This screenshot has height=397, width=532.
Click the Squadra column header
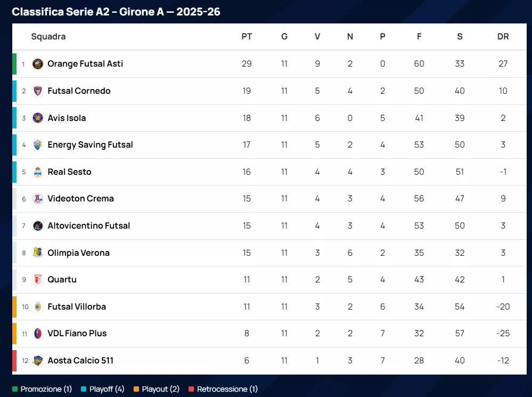(48, 37)
